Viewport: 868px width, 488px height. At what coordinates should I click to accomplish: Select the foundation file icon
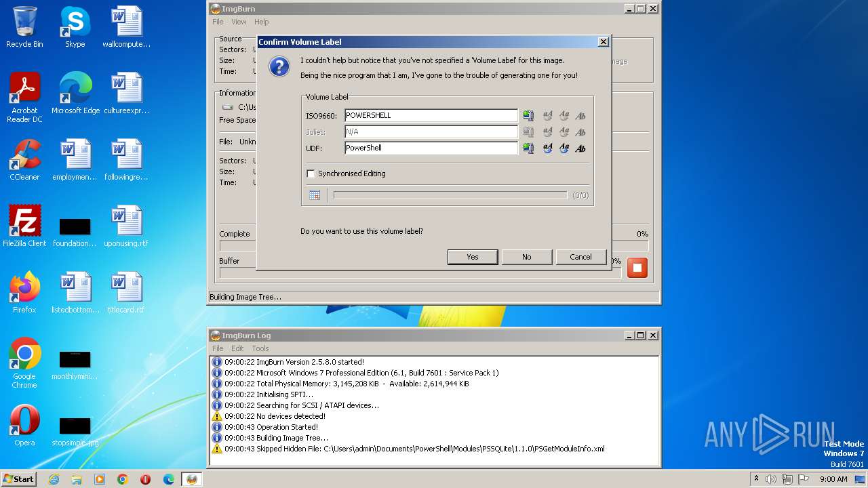[x=75, y=232]
